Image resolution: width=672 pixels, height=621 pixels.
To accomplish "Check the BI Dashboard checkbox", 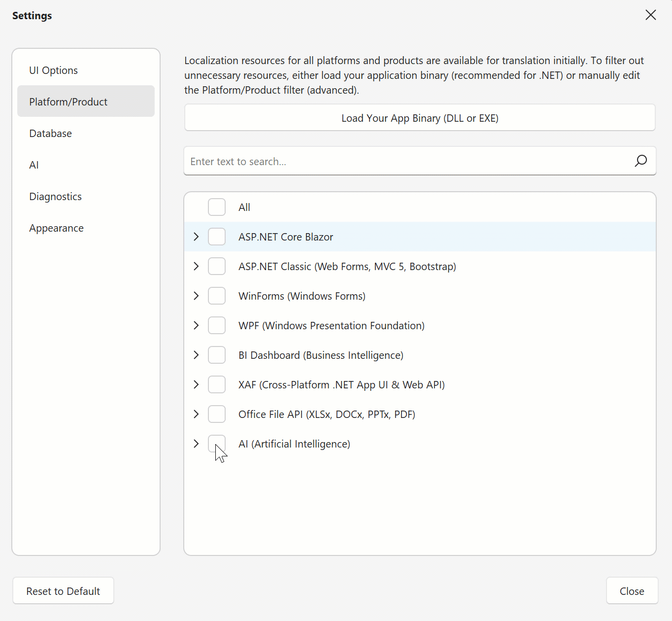I will coord(217,355).
